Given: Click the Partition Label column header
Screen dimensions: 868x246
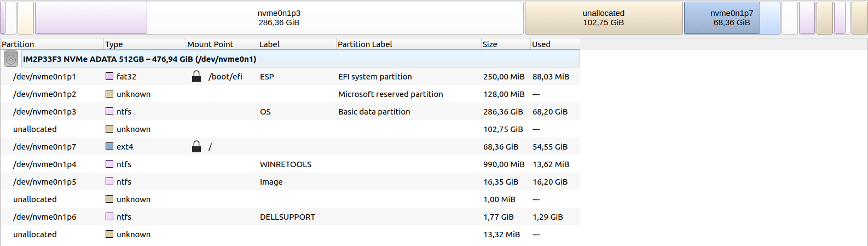Looking at the screenshot, I should coord(409,44).
